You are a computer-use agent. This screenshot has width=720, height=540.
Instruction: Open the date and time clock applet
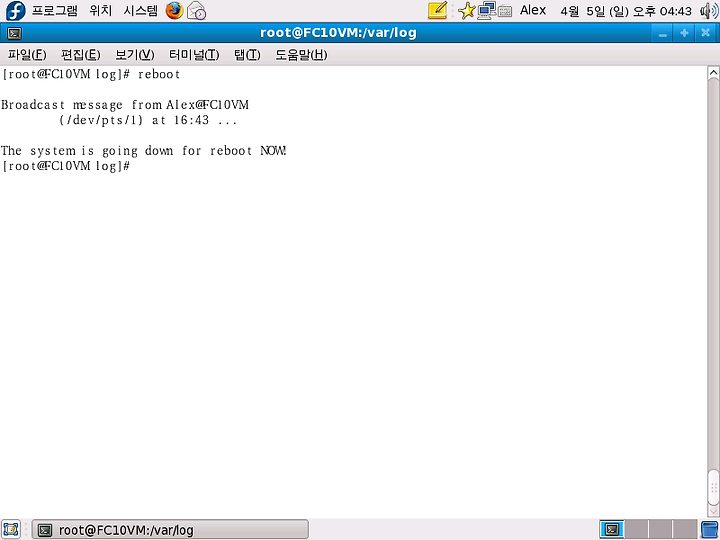tap(626, 11)
